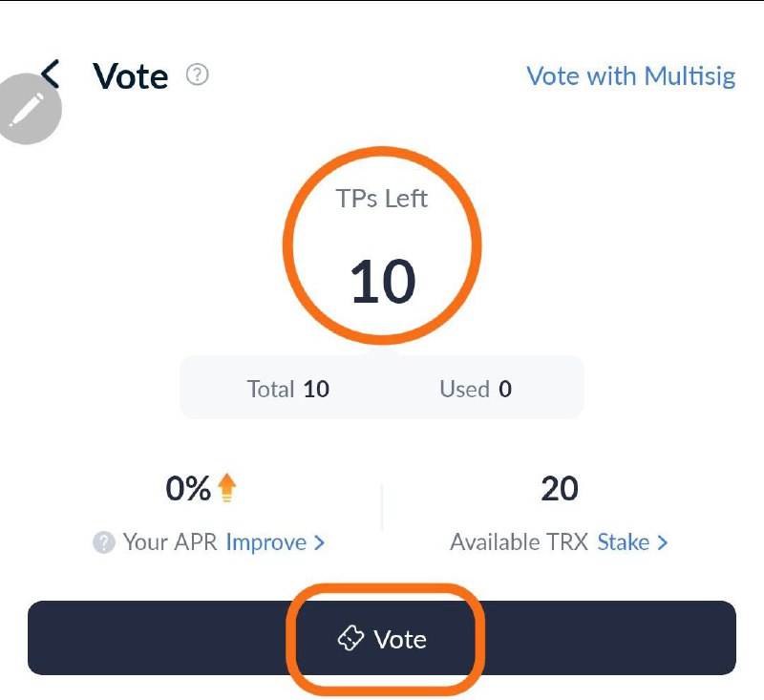Expand the chevron after Improve
This screenshot has width=764, height=700.
(319, 542)
